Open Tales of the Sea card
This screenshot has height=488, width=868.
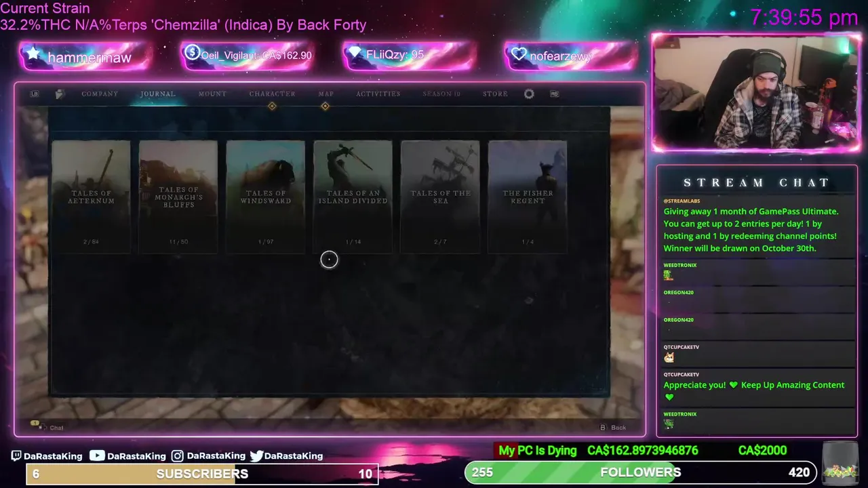pos(440,197)
